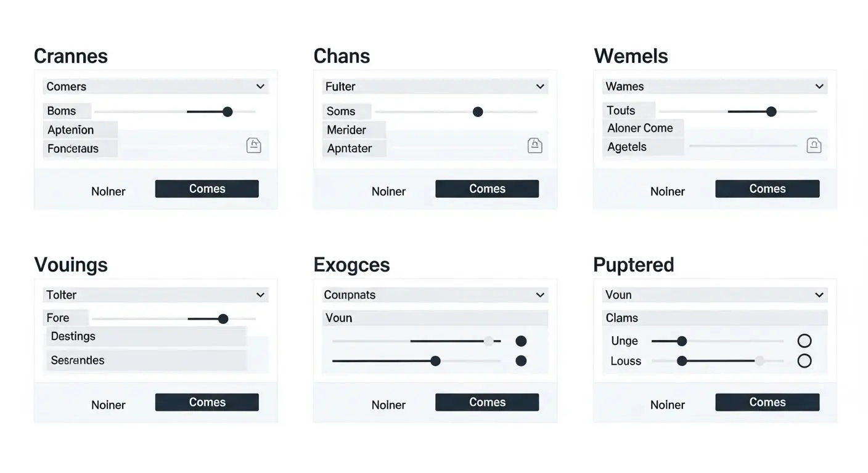Toggle the bottom filled dot in Exogces

[521, 361]
